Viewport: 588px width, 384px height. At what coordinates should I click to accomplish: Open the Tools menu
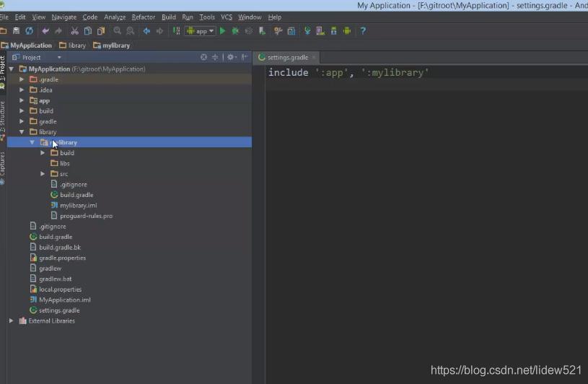coord(207,17)
